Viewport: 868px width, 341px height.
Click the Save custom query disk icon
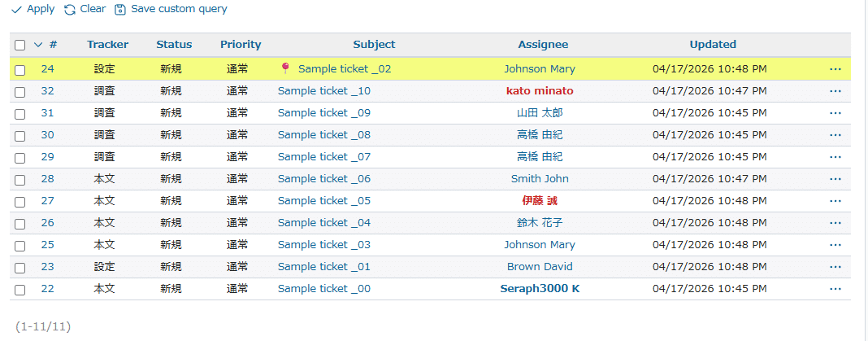pyautogui.click(x=120, y=9)
